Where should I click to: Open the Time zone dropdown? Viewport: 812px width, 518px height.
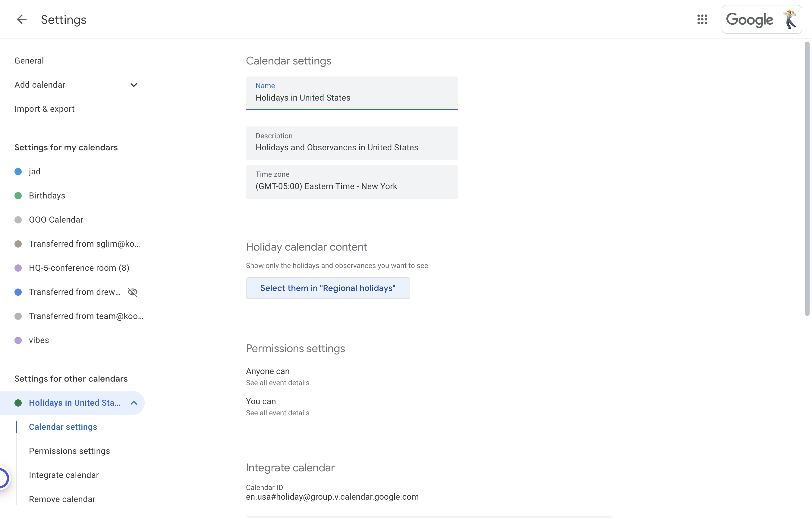click(352, 182)
